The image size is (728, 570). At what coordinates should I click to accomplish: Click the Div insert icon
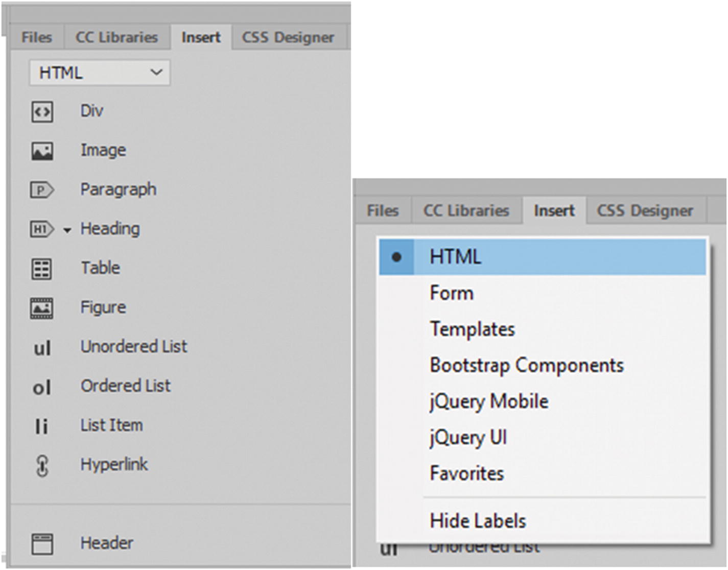coord(42,111)
